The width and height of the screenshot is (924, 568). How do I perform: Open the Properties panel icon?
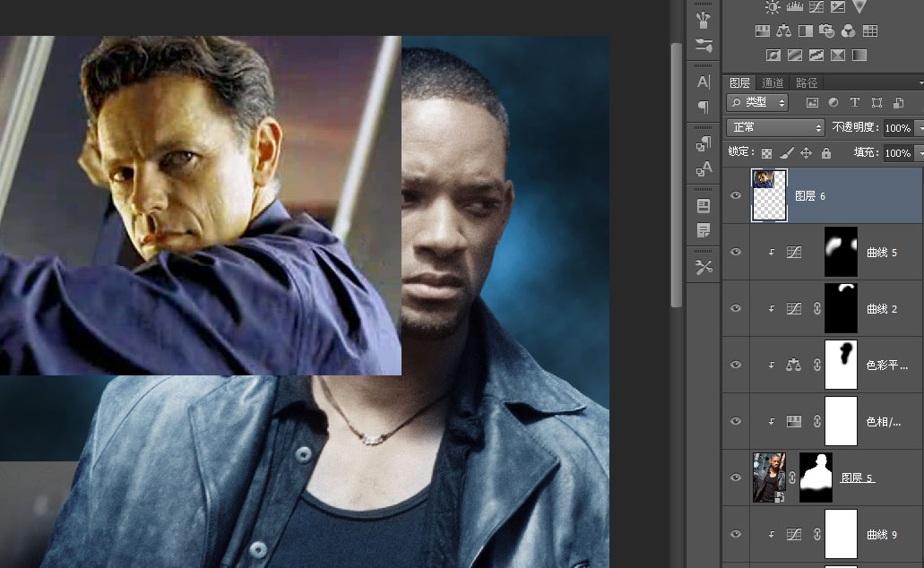(x=704, y=206)
